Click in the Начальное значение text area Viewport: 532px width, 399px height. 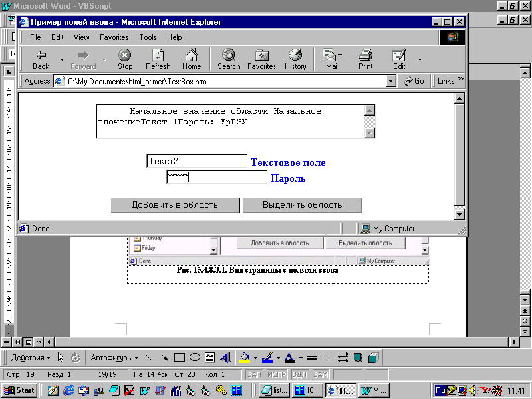[x=231, y=122]
